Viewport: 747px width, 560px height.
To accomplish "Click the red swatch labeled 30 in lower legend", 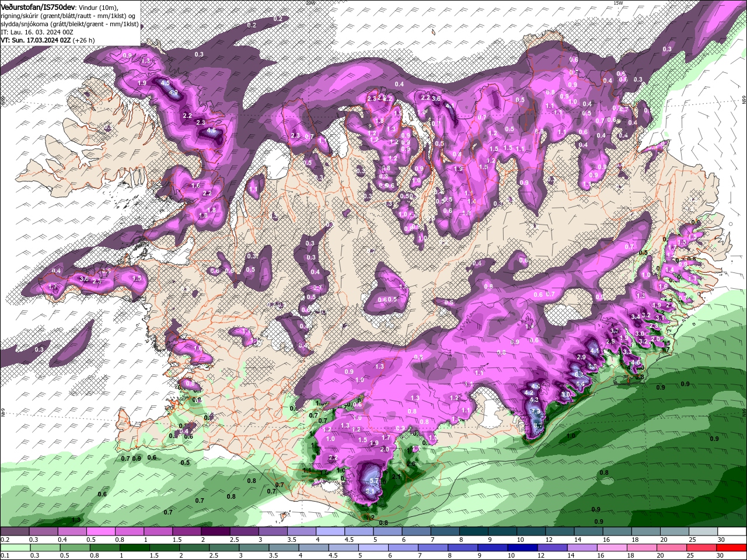I will 732,548.
